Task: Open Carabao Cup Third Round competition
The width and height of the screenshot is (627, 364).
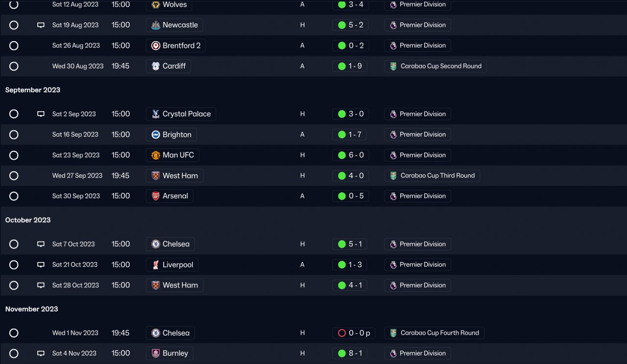Action: (432, 175)
